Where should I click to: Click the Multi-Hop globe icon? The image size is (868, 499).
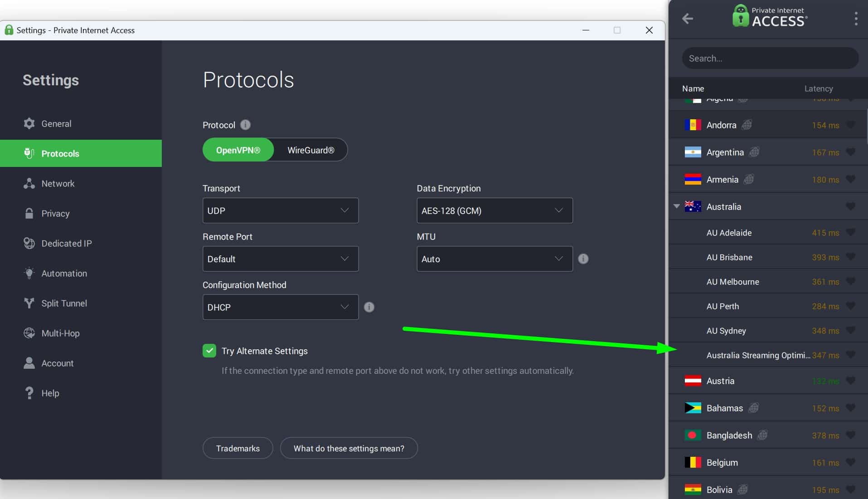click(29, 333)
